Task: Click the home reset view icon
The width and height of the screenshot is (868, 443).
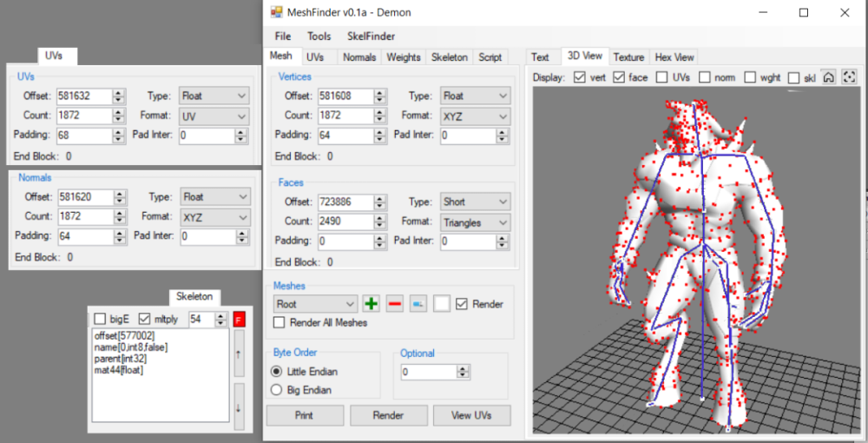Action: tap(829, 77)
